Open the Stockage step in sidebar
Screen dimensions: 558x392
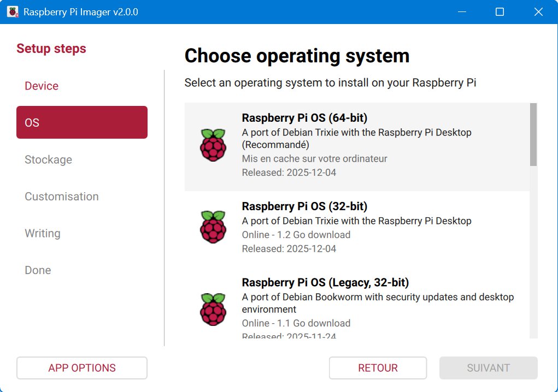[48, 159]
